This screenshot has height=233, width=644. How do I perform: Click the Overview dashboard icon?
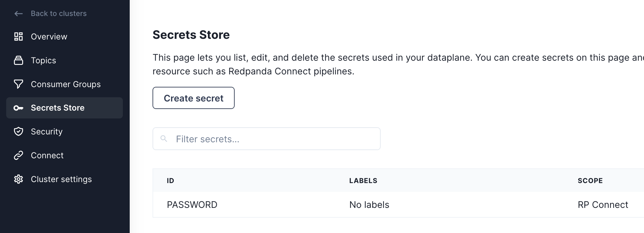[x=19, y=37]
